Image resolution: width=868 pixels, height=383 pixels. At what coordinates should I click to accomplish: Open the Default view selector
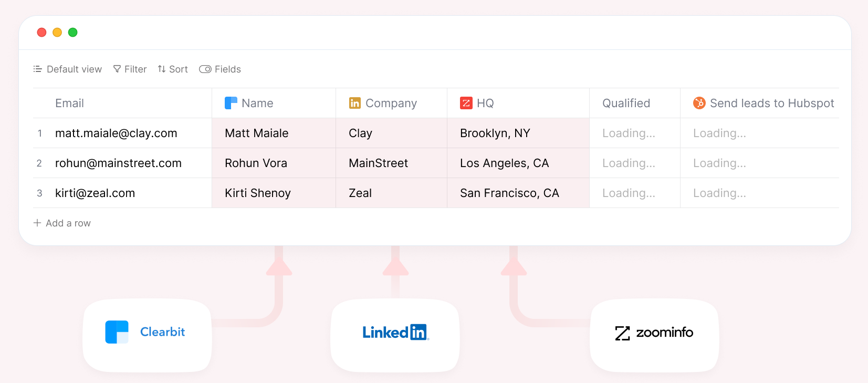coord(68,69)
